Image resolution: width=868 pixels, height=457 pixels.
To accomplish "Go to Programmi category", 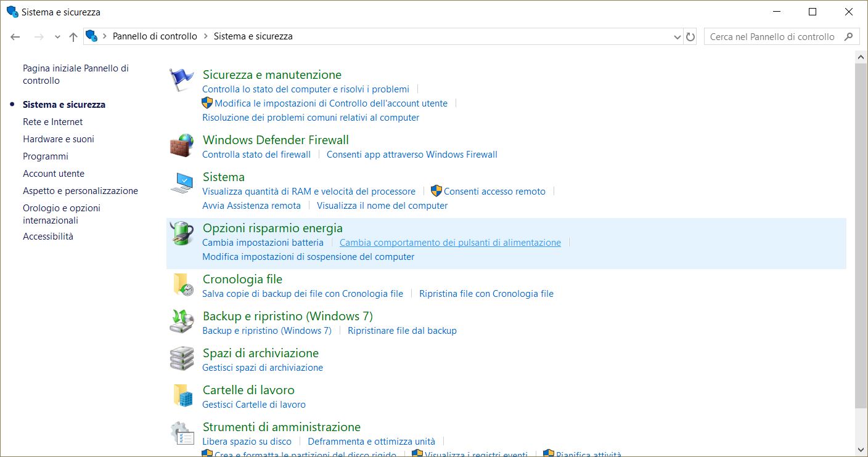I will pyautogui.click(x=46, y=156).
